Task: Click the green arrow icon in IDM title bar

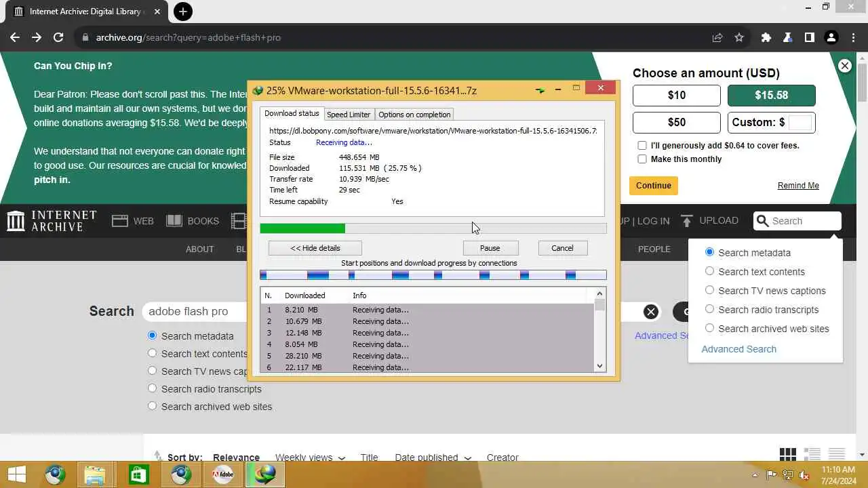Action: tap(540, 90)
